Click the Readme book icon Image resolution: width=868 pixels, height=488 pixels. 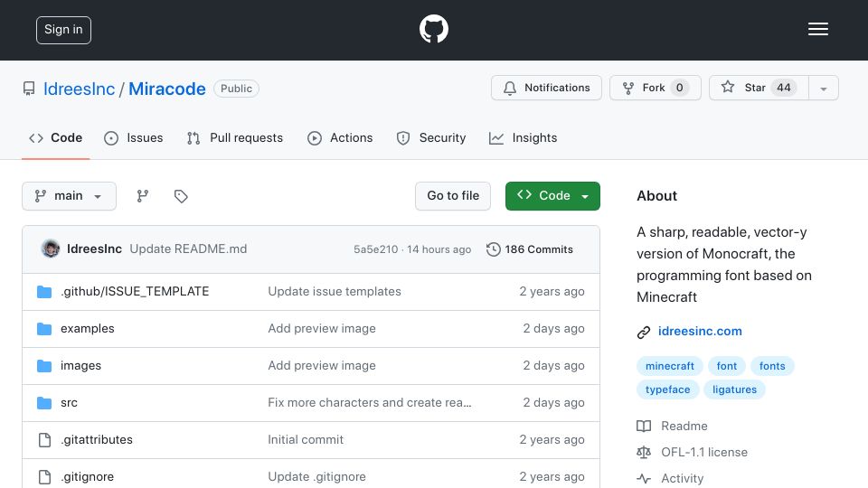pos(643,426)
